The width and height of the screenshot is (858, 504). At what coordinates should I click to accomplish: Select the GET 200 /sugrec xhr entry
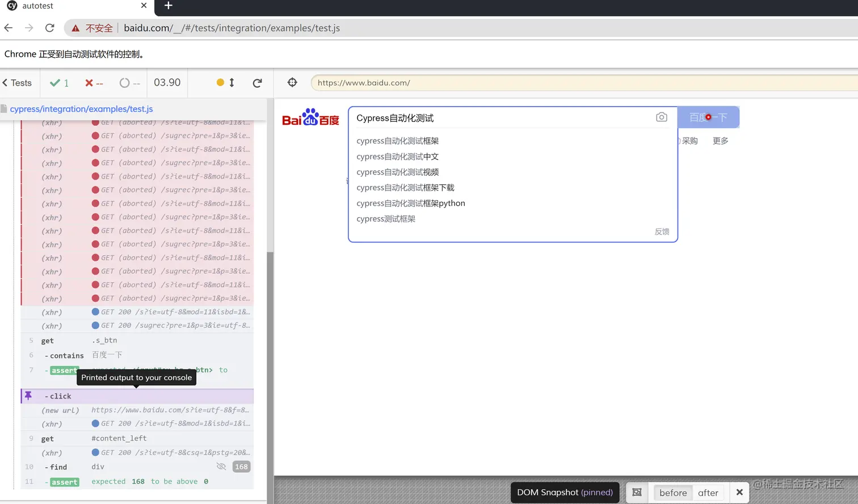pos(137,325)
